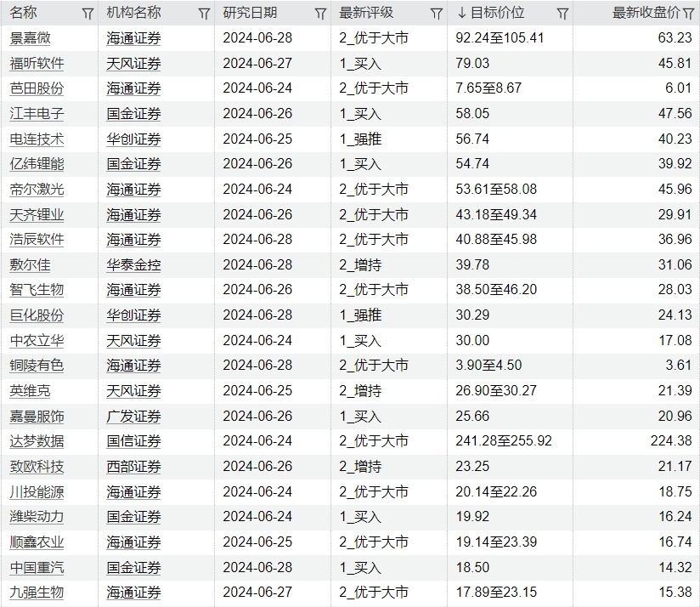Open filter for 最新评级 column
This screenshot has height=607, width=700.
[x=436, y=14]
